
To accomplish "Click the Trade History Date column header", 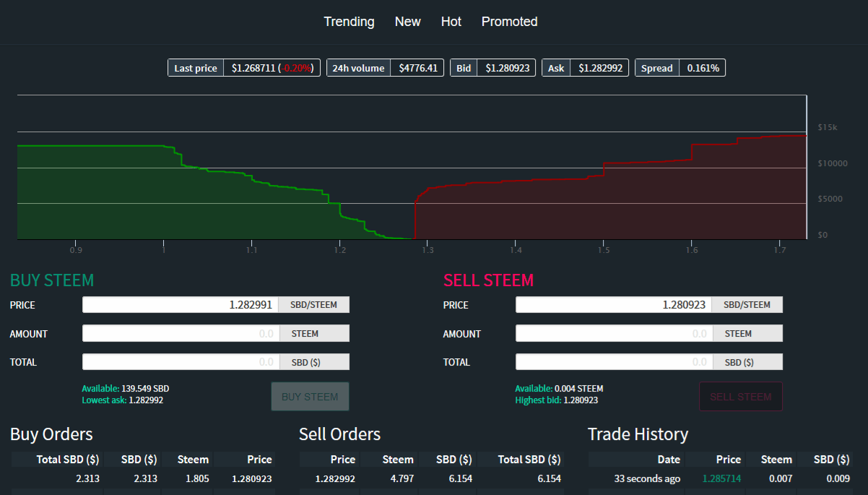I will 669,460.
